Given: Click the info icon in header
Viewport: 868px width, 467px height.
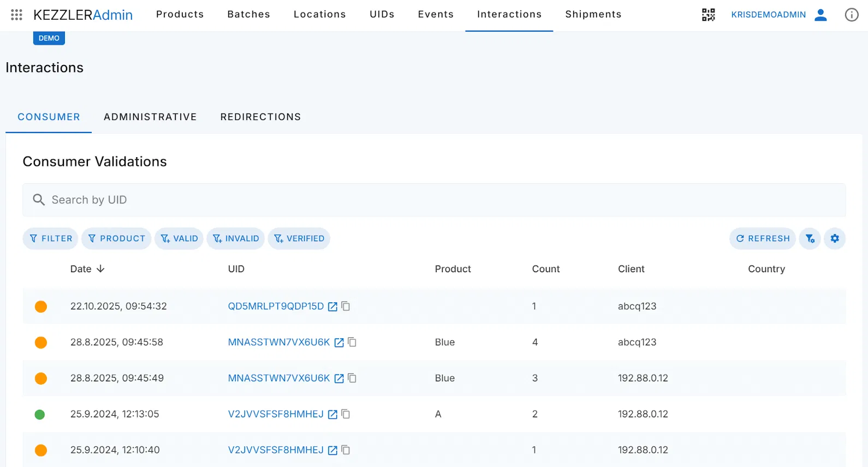Looking at the screenshot, I should (851, 15).
